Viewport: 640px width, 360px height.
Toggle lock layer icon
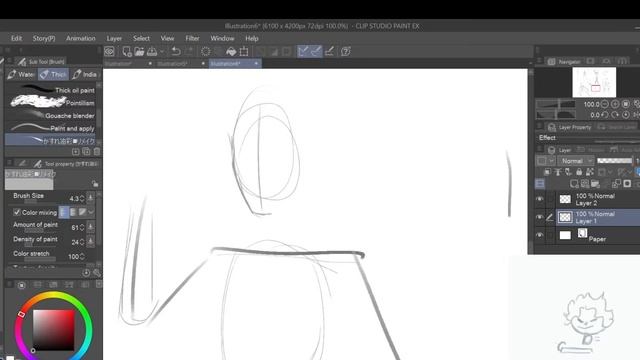coord(579,172)
